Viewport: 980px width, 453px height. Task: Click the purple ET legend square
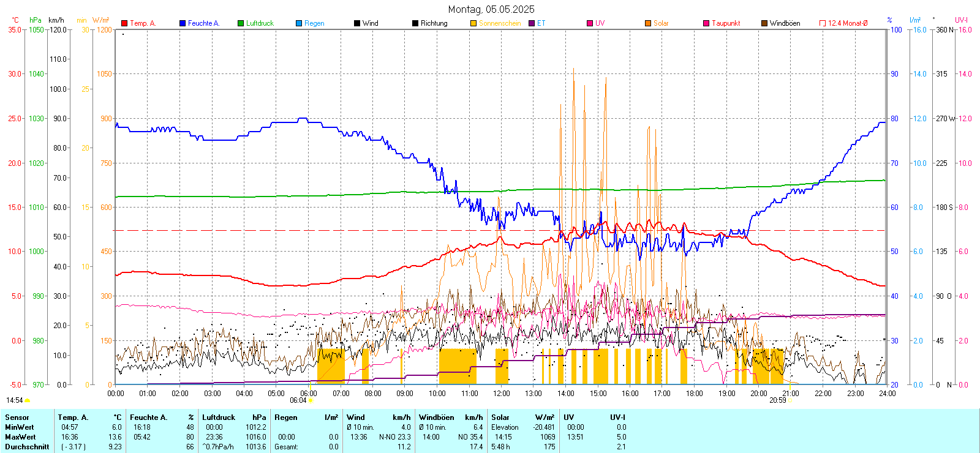tap(532, 23)
